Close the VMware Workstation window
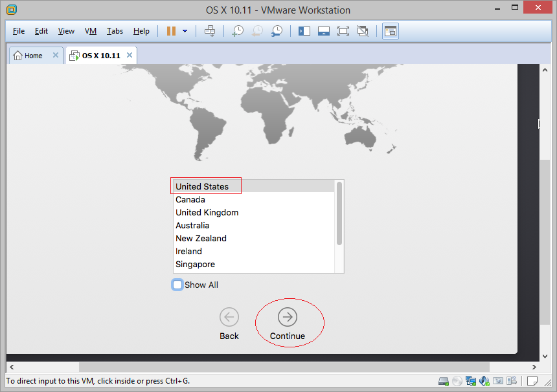This screenshot has height=392, width=557. click(x=538, y=8)
